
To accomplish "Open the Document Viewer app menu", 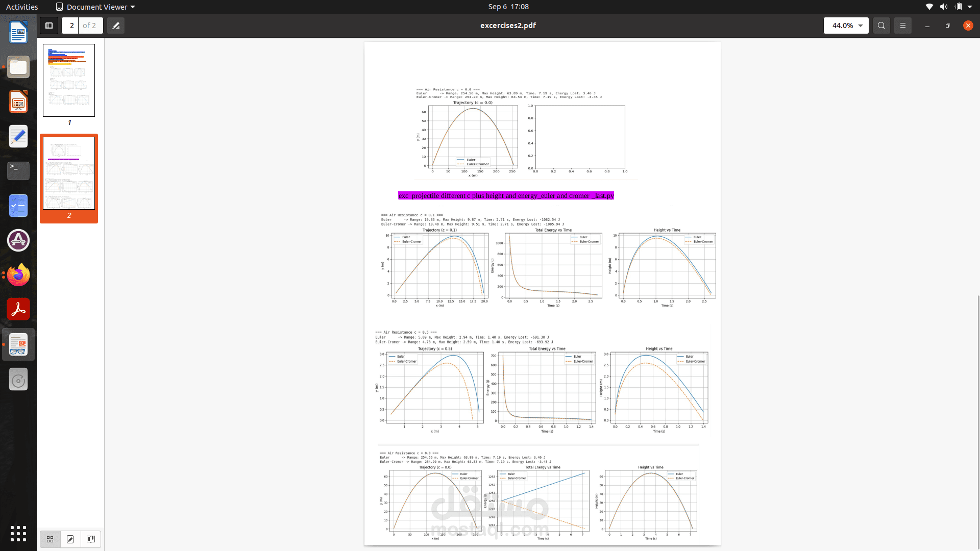I will click(x=95, y=7).
